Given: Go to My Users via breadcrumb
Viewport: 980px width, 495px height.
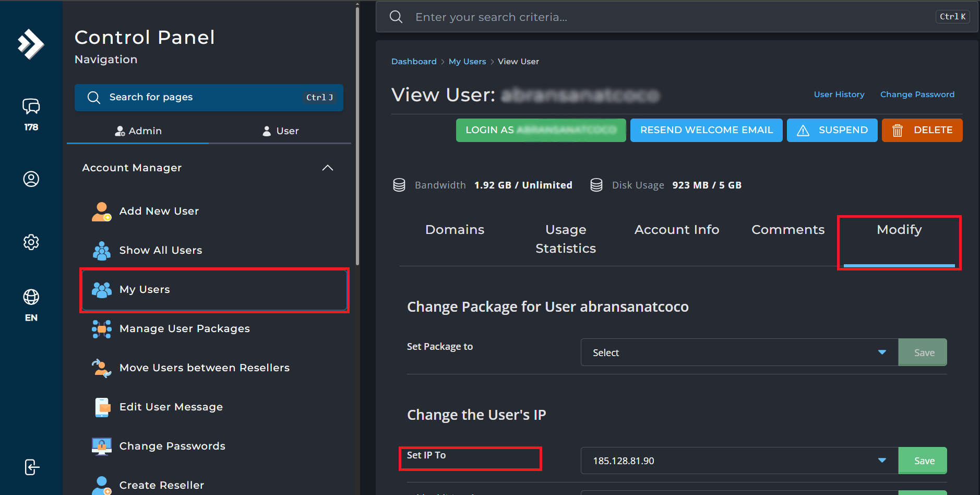Looking at the screenshot, I should (467, 62).
